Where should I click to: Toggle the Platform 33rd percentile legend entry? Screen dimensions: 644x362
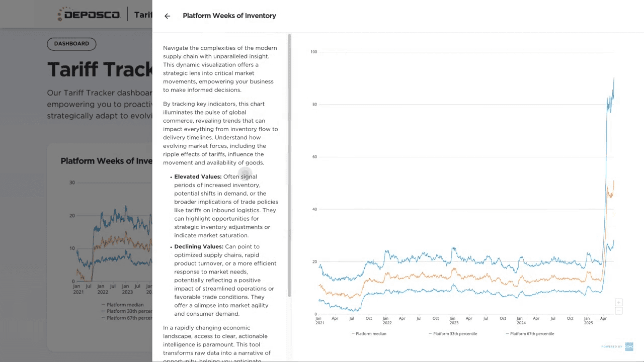(x=453, y=333)
